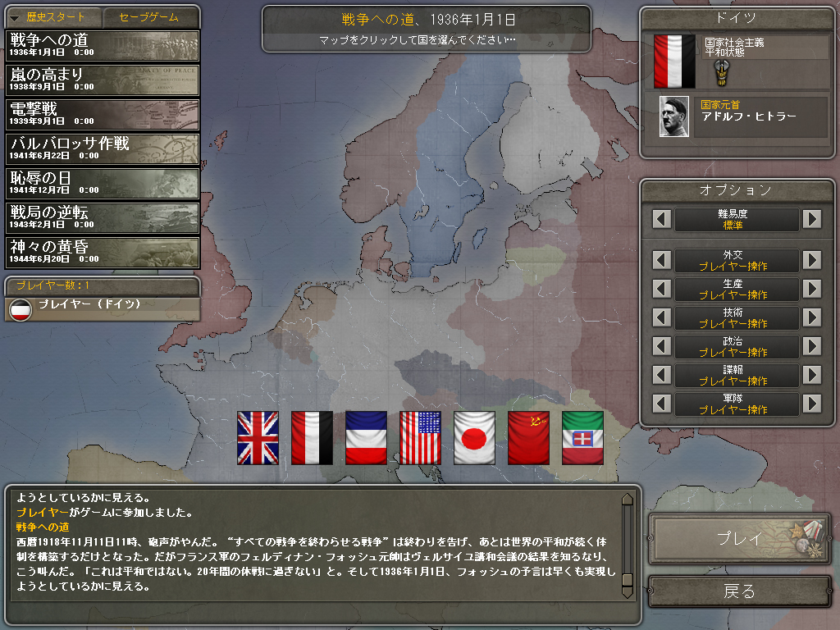Switch 生産 control using left arrow

[662, 289]
